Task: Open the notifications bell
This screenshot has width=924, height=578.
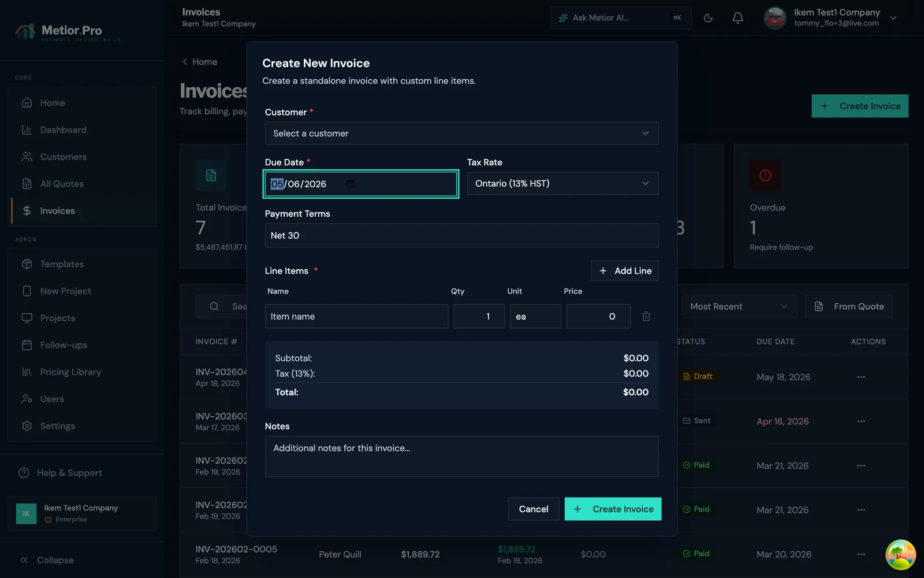Action: pos(737,18)
